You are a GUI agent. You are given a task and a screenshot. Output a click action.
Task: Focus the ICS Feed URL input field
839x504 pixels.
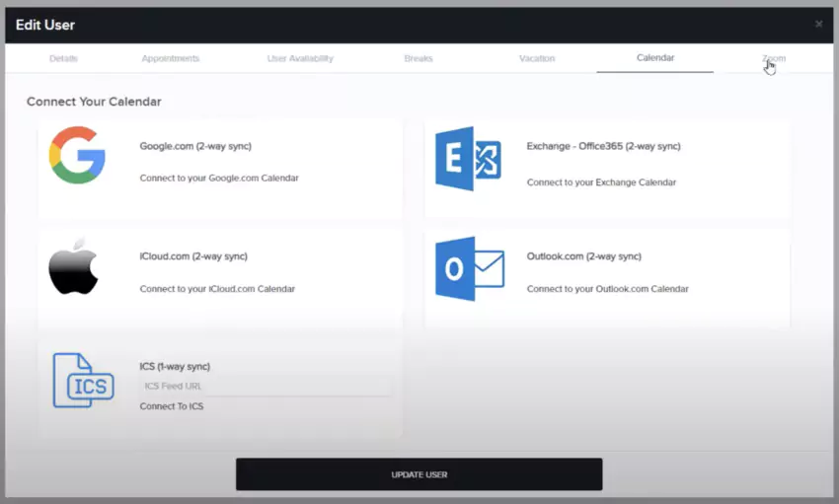coord(266,386)
